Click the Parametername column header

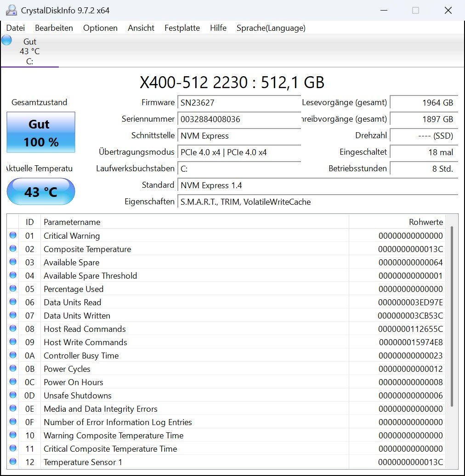194,222
